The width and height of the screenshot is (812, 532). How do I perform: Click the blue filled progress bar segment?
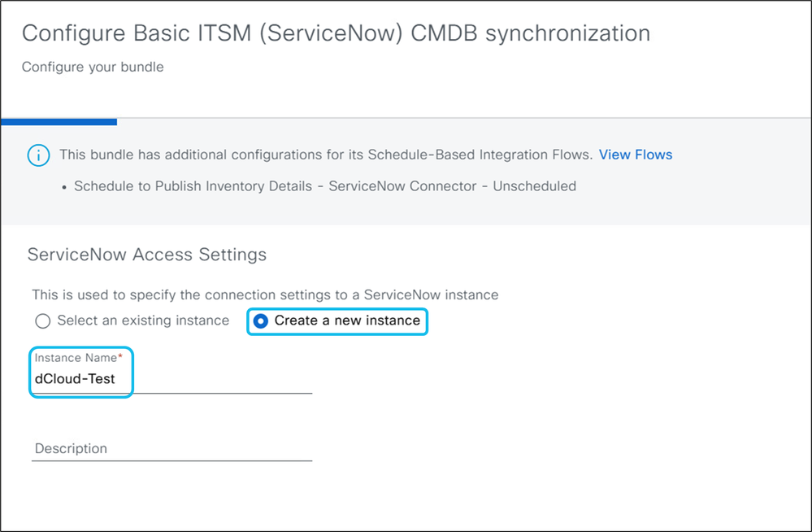pyautogui.click(x=59, y=122)
